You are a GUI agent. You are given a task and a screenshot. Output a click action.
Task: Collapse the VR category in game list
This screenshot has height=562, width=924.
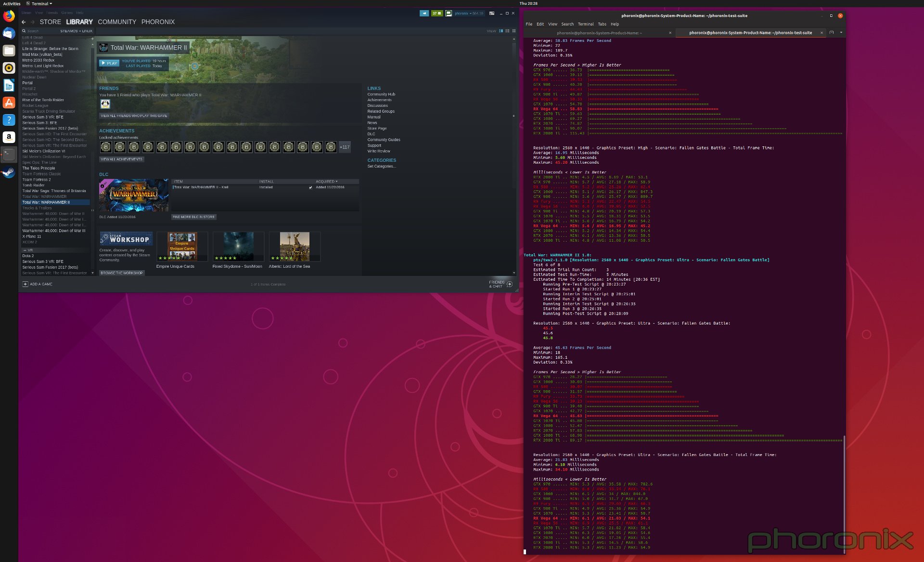point(25,250)
